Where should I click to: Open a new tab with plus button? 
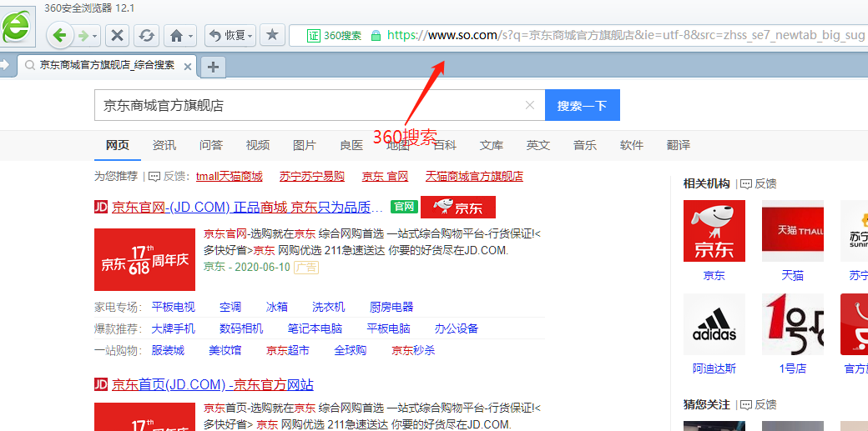click(x=213, y=67)
